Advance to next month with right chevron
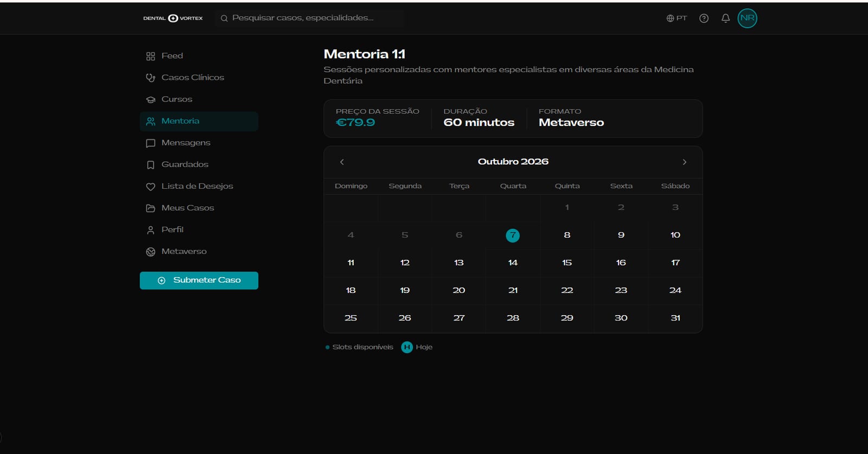 [685, 162]
